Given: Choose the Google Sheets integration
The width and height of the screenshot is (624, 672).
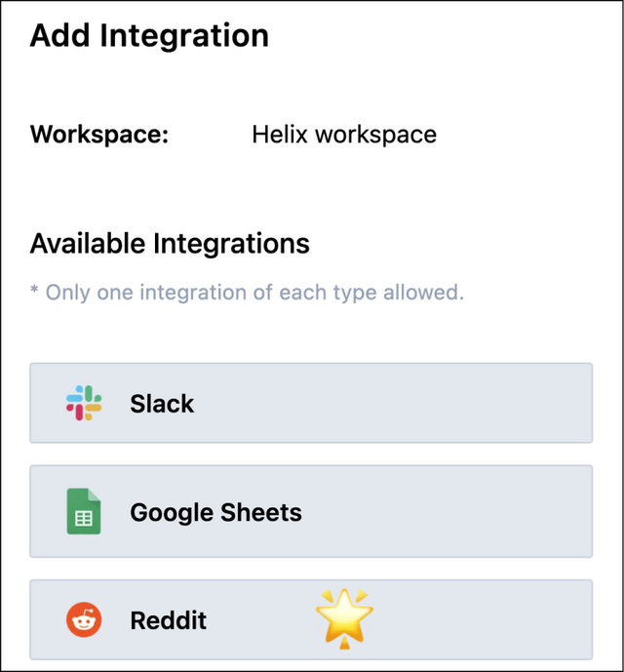Looking at the screenshot, I should [311, 512].
